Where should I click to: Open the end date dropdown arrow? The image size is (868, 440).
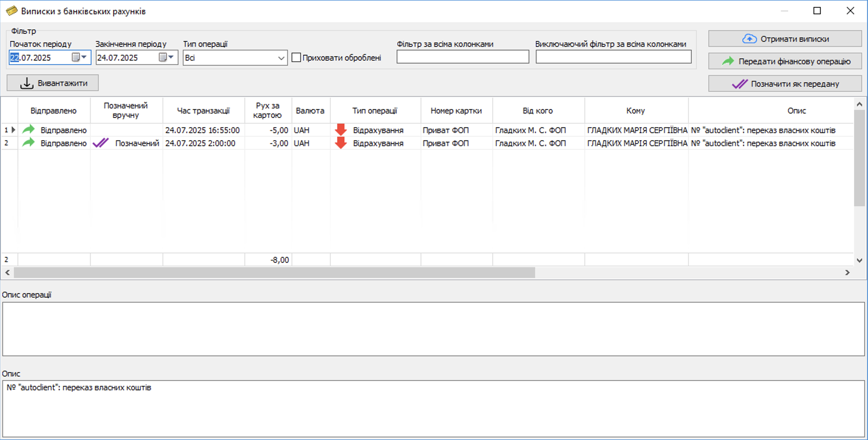(x=171, y=57)
